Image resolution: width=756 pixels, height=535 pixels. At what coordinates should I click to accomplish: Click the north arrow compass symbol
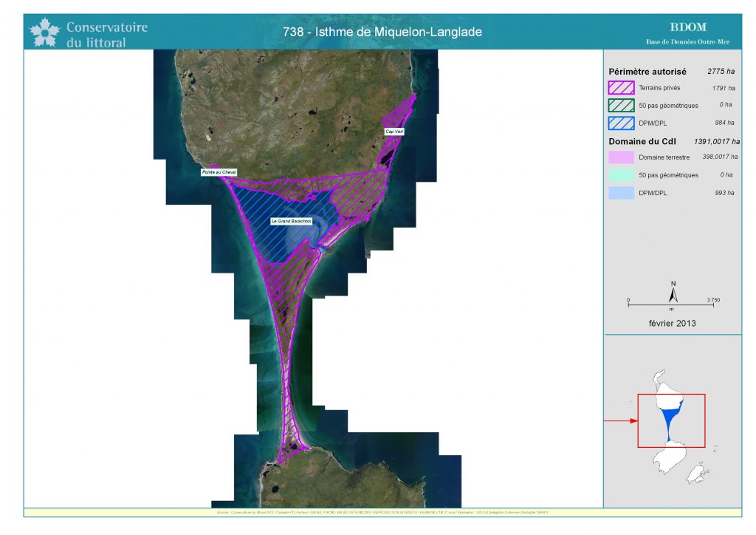point(673,293)
